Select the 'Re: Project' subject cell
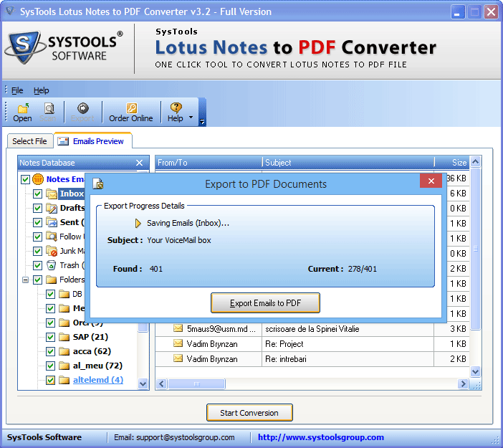The height and width of the screenshot is (448, 503). (348, 344)
